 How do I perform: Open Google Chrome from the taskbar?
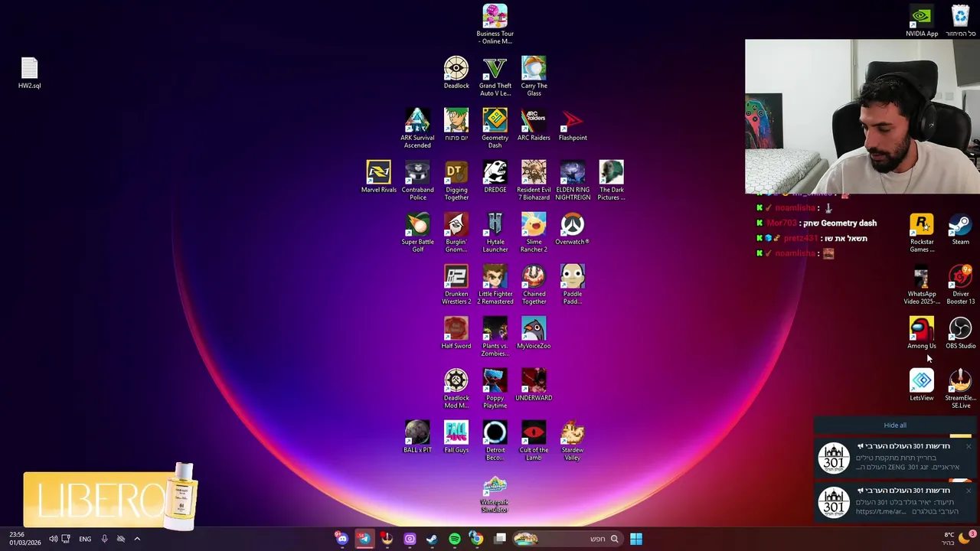(476, 539)
